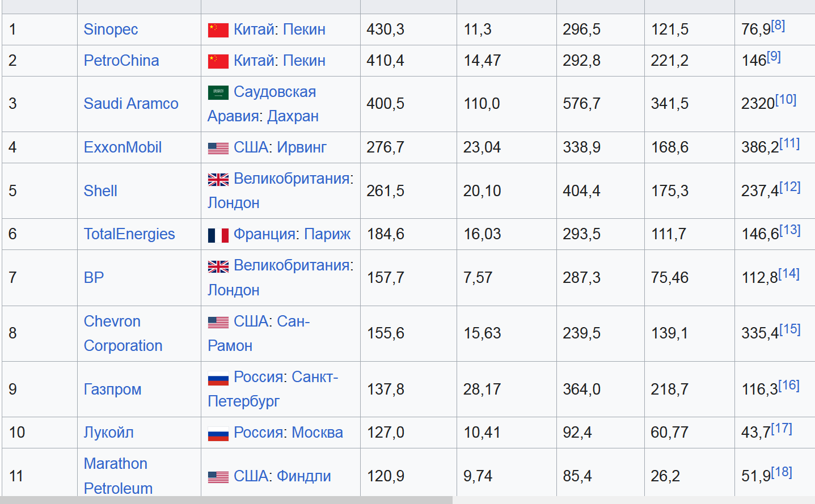Viewport: 815px width, 504px height.
Task: Select the 410,4 value for PetroChina
Action: coord(386,61)
